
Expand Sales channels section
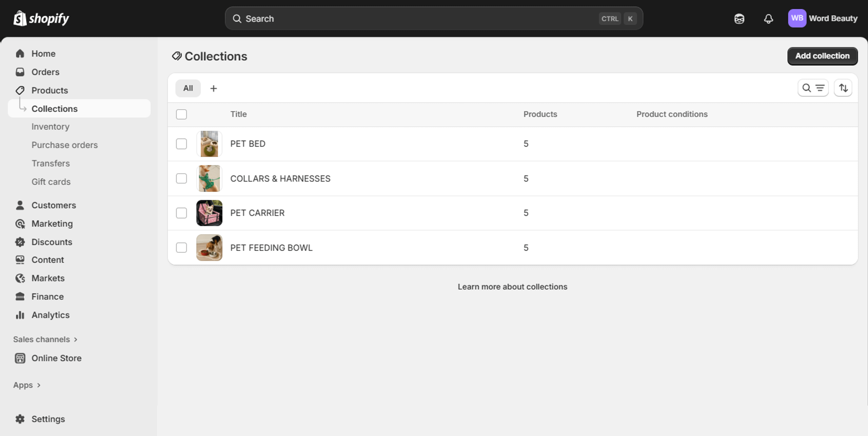point(45,339)
